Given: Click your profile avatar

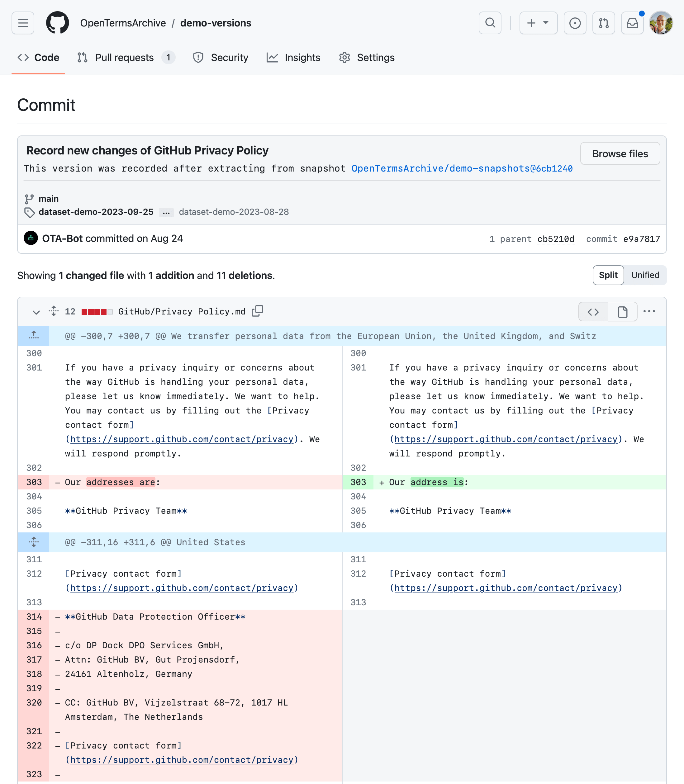Looking at the screenshot, I should (x=661, y=23).
